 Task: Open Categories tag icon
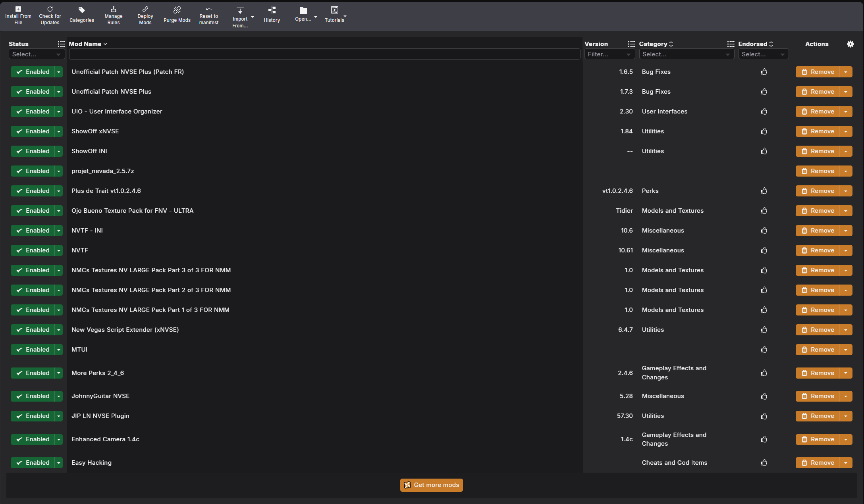click(82, 10)
